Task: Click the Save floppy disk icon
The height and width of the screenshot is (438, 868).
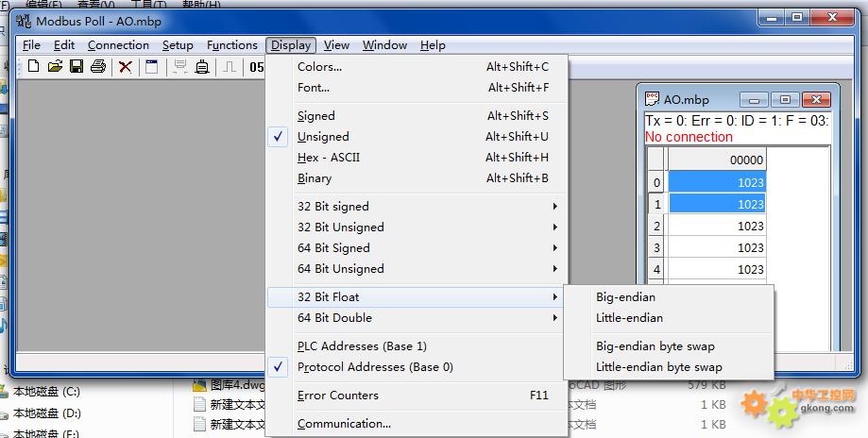Action: (x=77, y=67)
